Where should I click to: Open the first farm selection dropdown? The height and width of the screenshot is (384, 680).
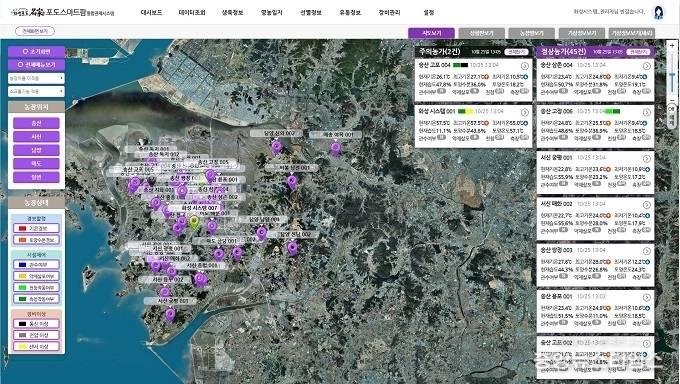36,79
